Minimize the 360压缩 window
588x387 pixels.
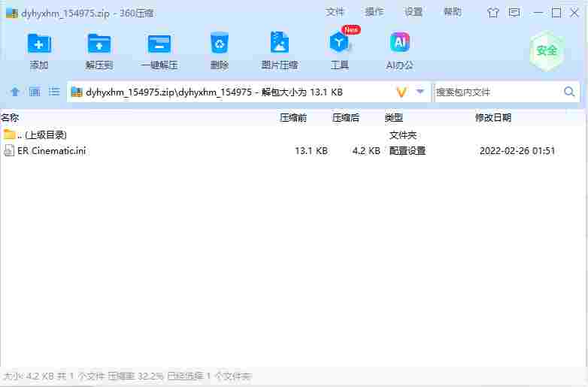[x=538, y=13]
